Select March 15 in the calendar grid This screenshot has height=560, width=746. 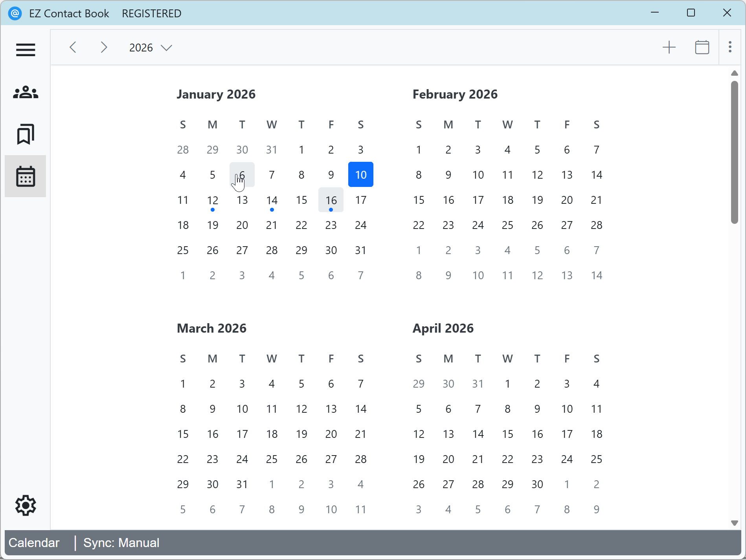(x=183, y=434)
